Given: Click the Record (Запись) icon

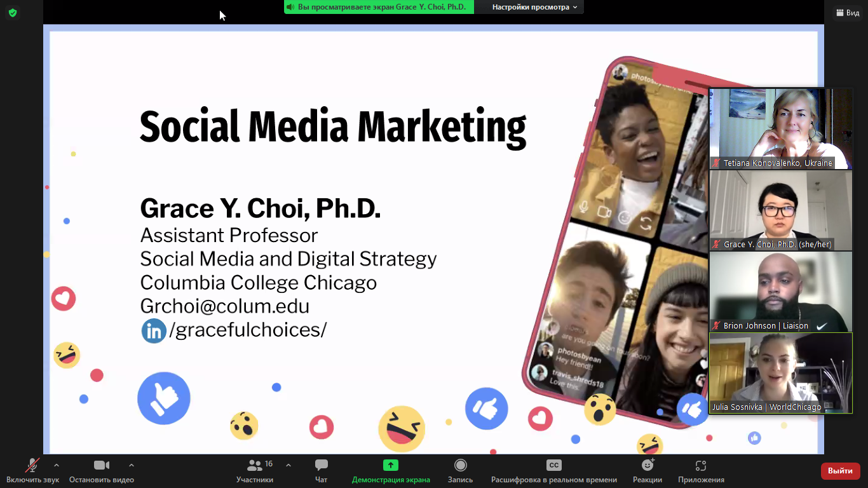Looking at the screenshot, I should (460, 466).
